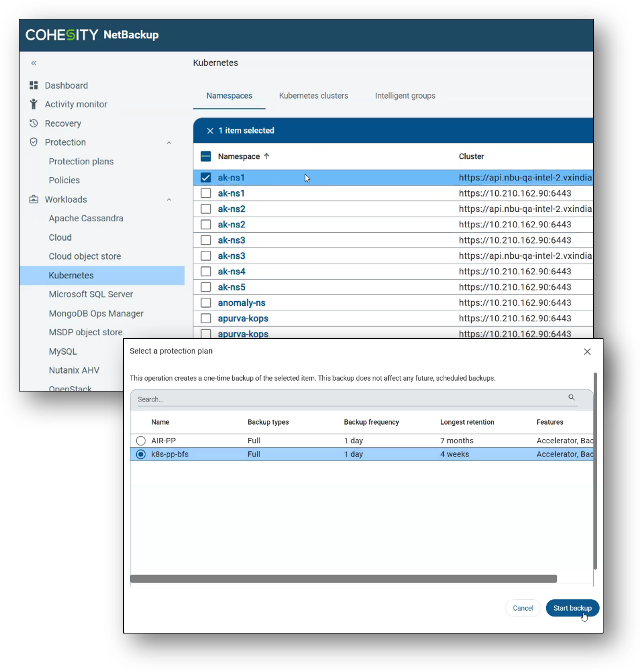The height and width of the screenshot is (672, 642).
Task: Click the Backup frequency column header
Action: [371, 422]
